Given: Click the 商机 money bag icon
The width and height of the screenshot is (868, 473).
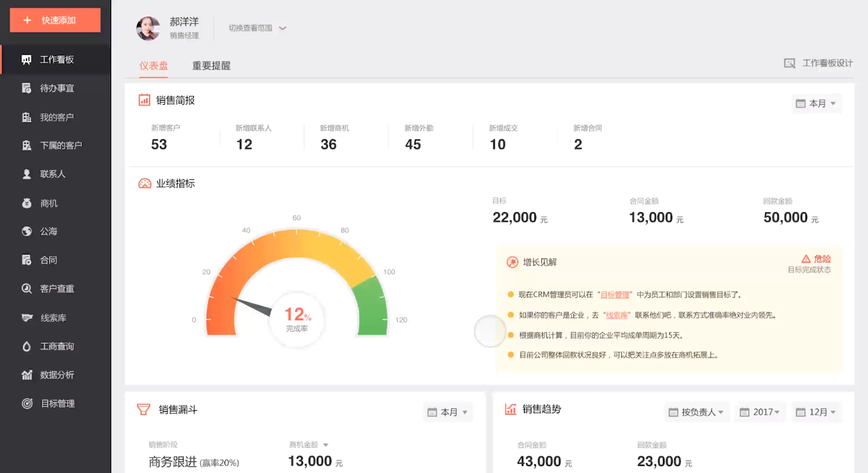Looking at the screenshot, I should coord(27,204).
